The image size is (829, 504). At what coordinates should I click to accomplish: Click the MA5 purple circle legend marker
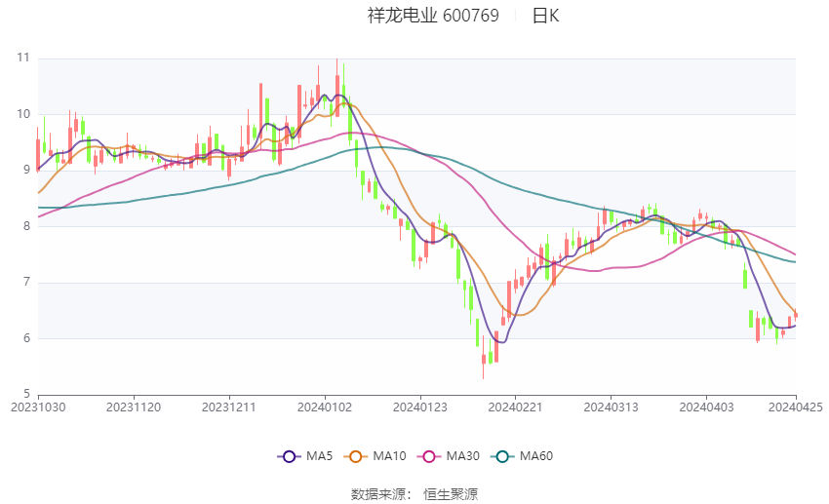pos(289,455)
